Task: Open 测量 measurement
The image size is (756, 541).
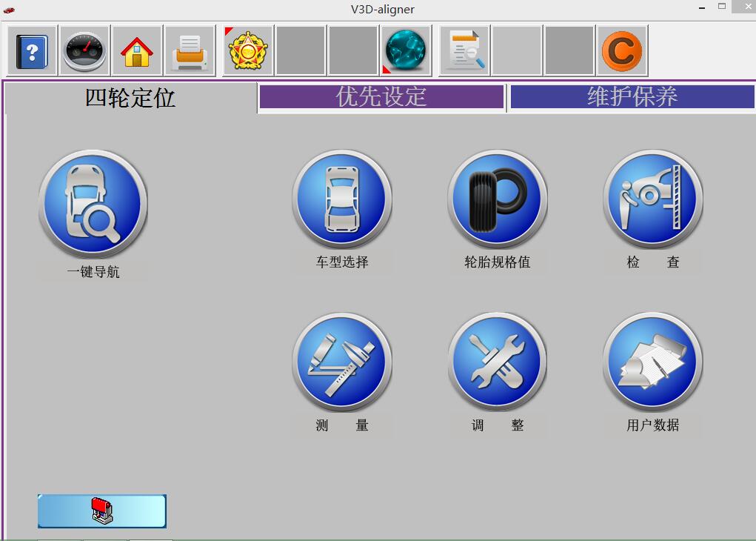Action: click(342, 362)
